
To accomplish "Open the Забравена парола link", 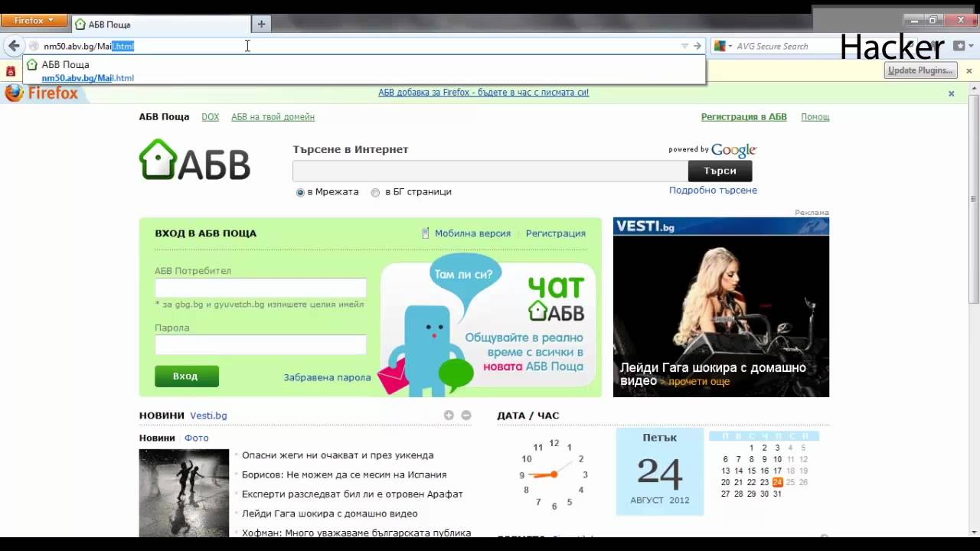I will click(x=327, y=377).
